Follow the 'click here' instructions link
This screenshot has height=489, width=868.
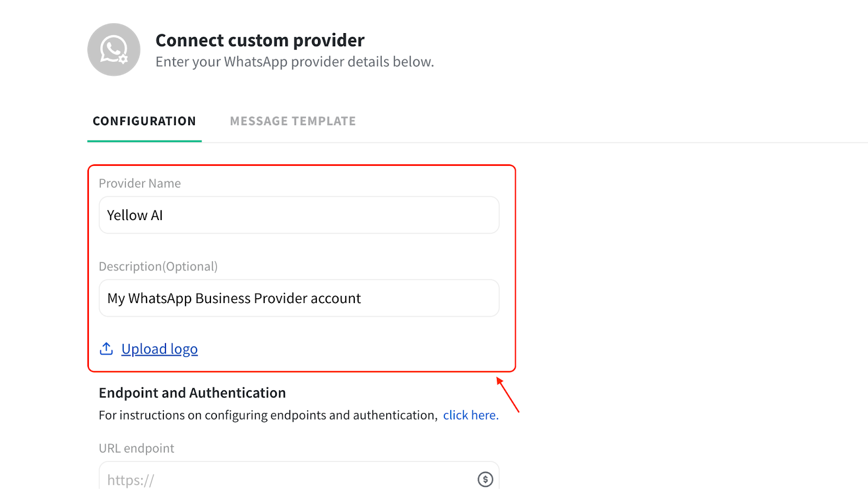point(470,415)
